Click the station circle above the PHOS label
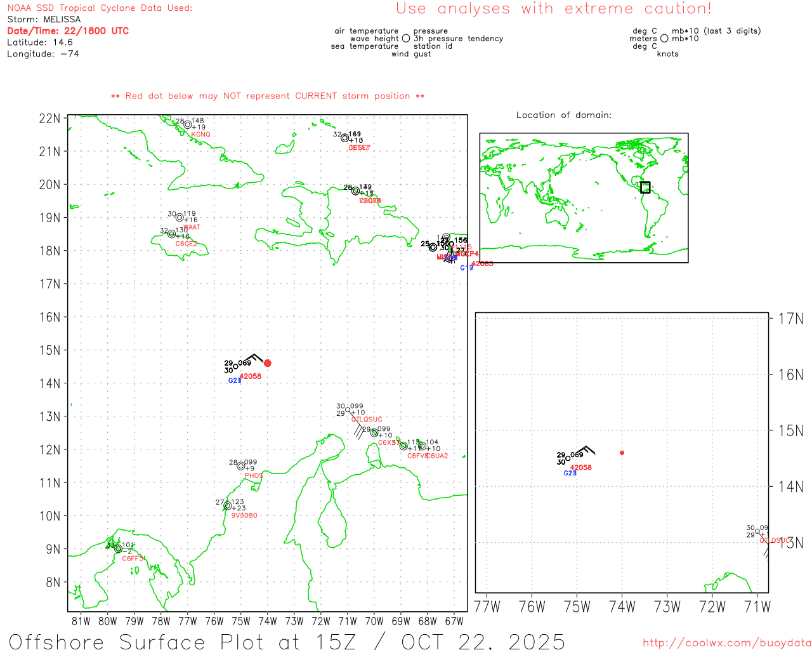Image resolution: width=812 pixels, height=650 pixels. point(241,466)
